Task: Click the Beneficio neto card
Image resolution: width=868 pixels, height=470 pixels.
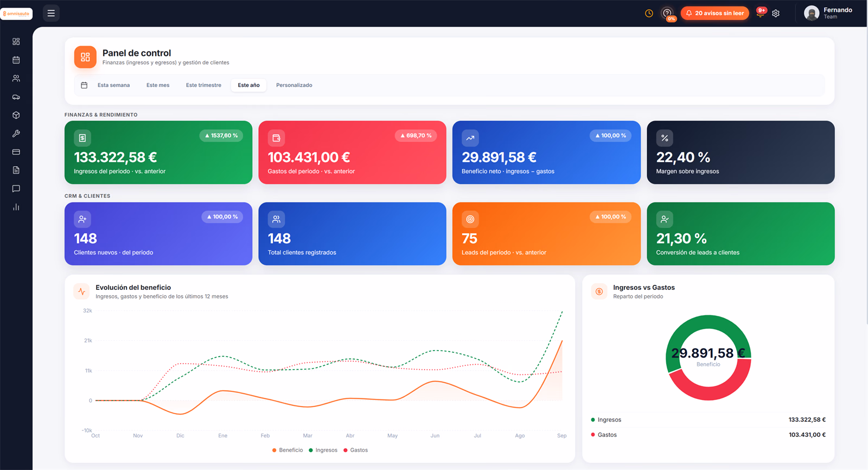Action: 546,153
